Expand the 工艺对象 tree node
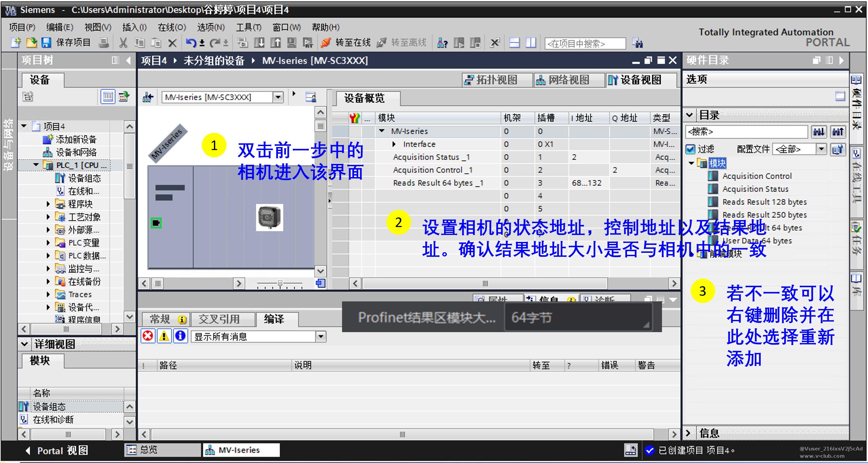 click(x=48, y=217)
